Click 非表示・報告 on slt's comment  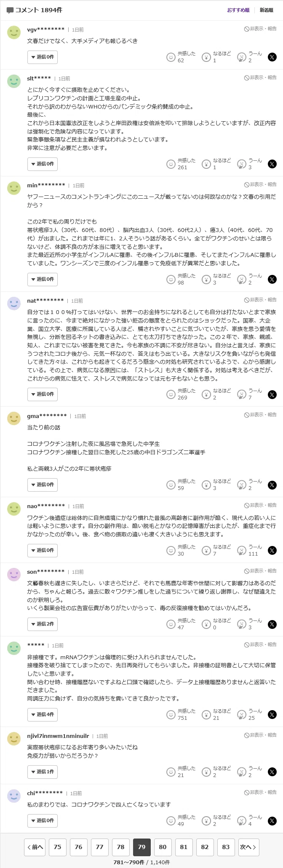coord(260,78)
